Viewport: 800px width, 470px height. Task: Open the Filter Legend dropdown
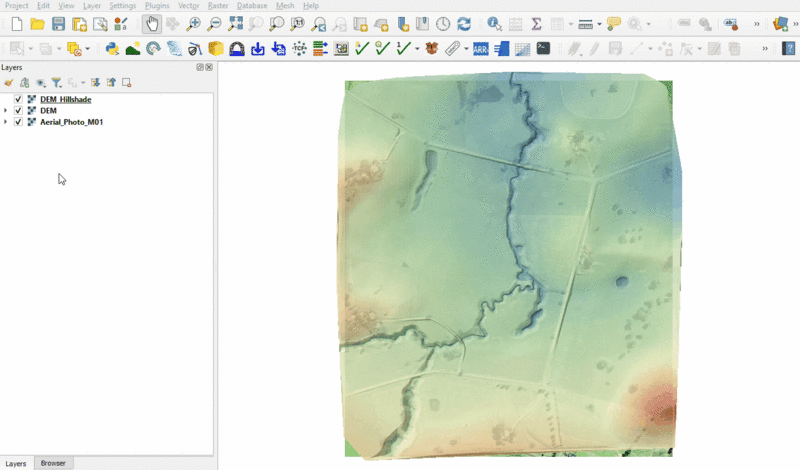(57, 83)
